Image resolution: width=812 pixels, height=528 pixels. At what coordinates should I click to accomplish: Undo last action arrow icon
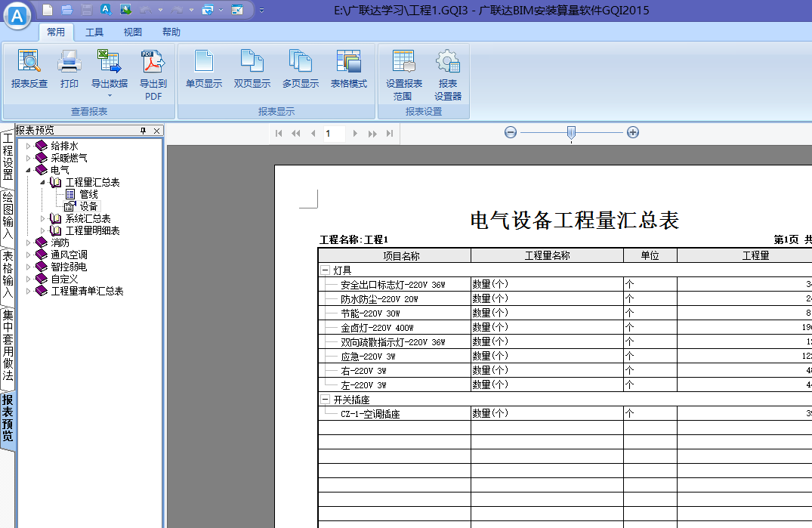coord(146,10)
